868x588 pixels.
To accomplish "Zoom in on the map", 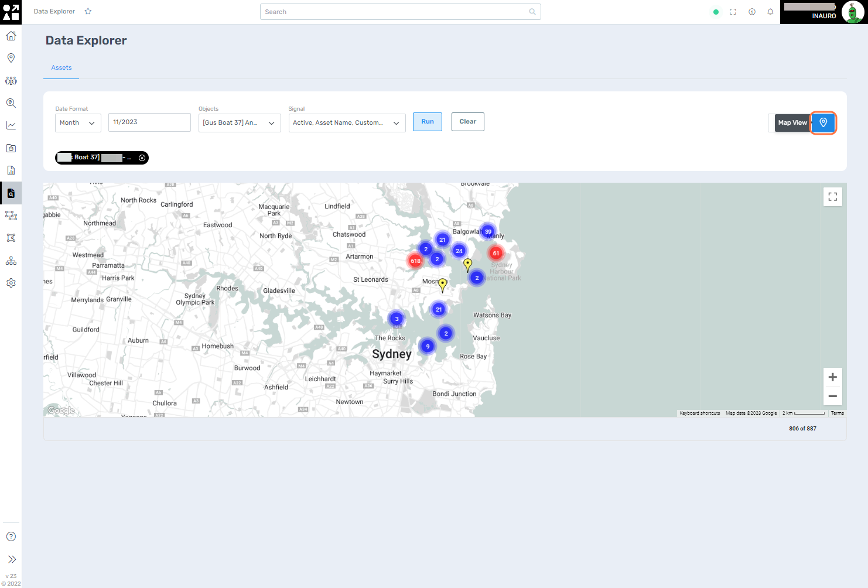I will click(x=832, y=377).
